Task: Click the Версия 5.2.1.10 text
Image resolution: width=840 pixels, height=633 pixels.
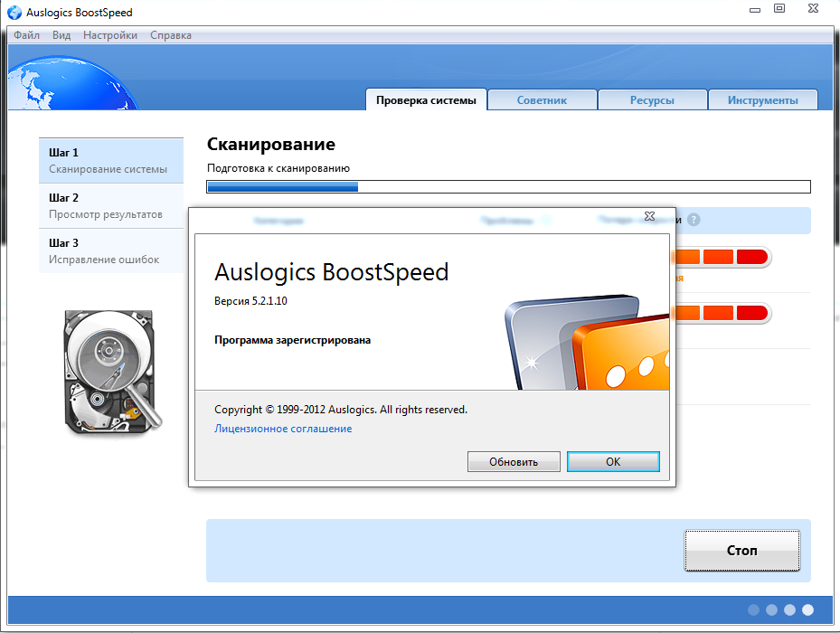Action: (x=250, y=301)
